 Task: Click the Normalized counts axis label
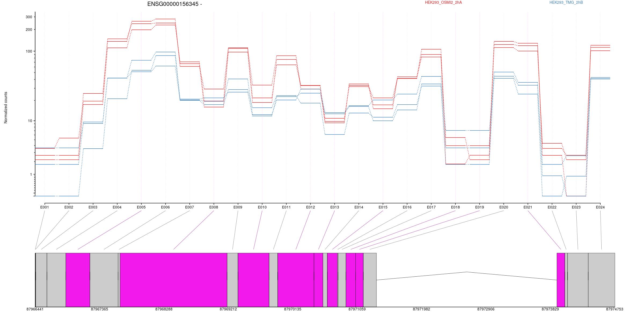pyautogui.click(x=6, y=108)
